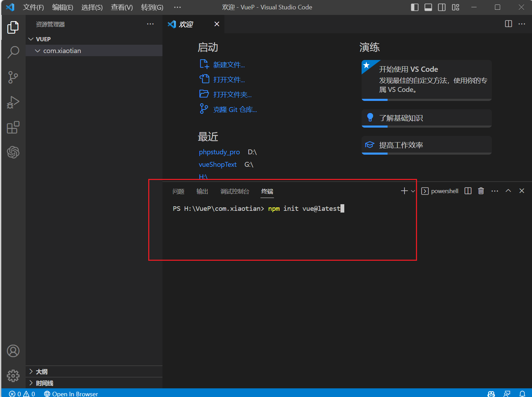The height and width of the screenshot is (397, 532).
Task: Close the terminal panel
Action: coord(522,191)
